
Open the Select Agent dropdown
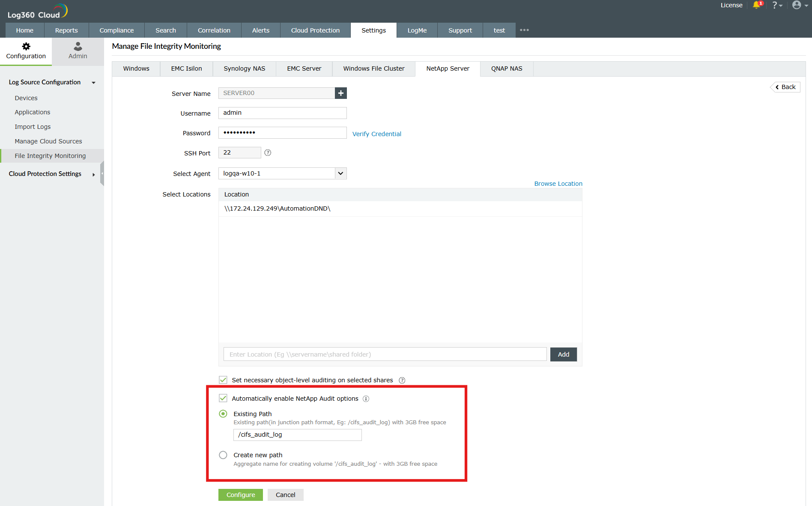340,173
